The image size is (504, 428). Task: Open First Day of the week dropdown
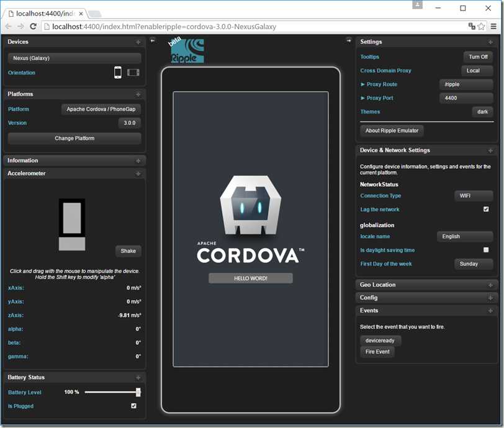[474, 264]
